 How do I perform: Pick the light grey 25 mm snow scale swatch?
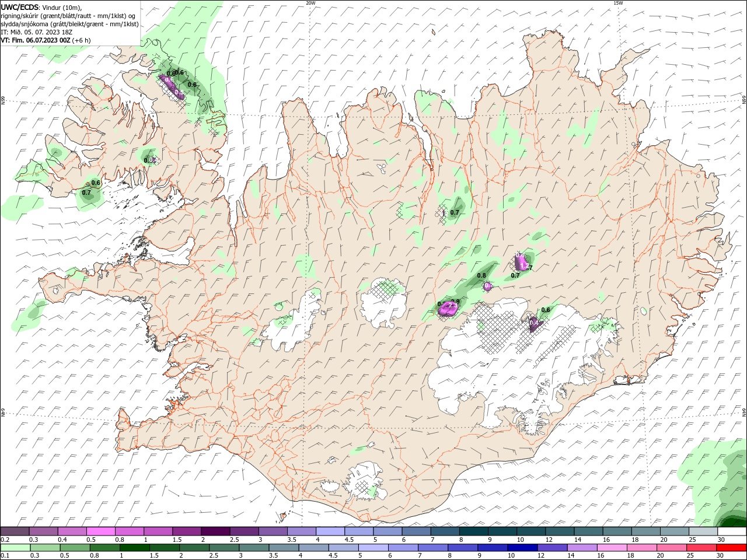pyautogui.click(x=703, y=531)
